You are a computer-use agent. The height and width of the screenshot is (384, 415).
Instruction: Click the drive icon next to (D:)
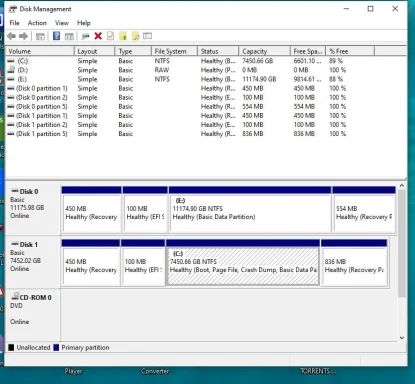coord(11,69)
